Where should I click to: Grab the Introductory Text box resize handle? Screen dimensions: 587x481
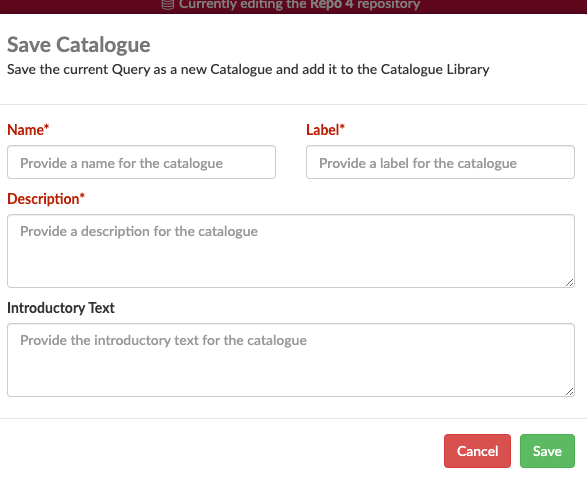(569, 392)
